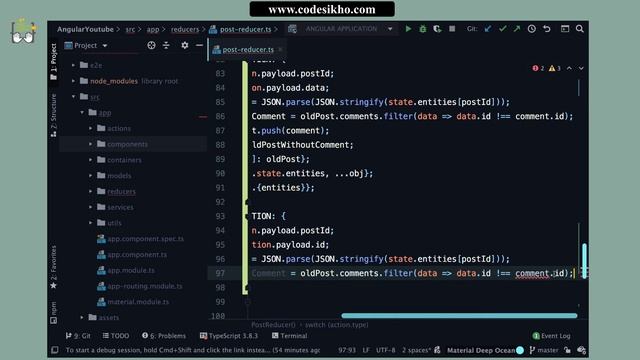The width and height of the screenshot is (640, 360).
Task: Open the Problems tool window
Action: (x=164, y=336)
